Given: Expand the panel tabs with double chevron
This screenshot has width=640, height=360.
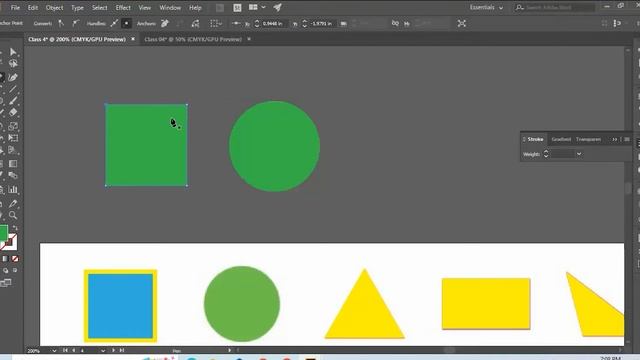Looking at the screenshot, I should tap(614, 140).
